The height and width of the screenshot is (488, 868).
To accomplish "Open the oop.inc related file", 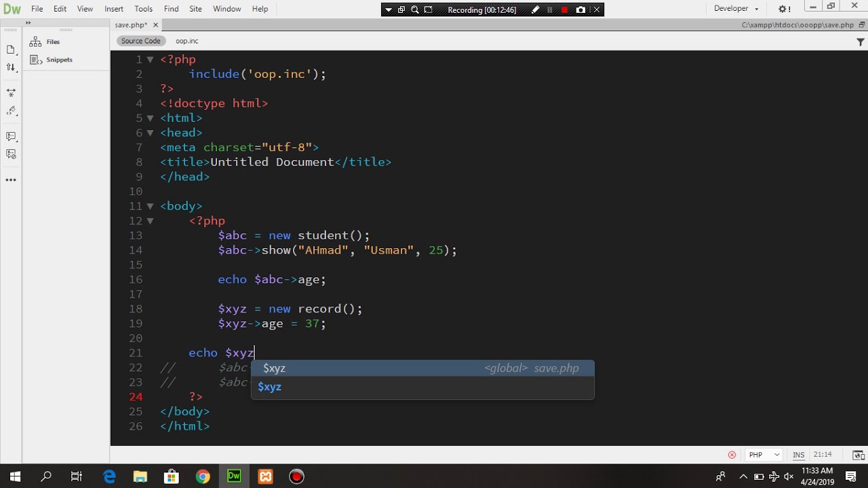I will pyautogui.click(x=187, y=41).
